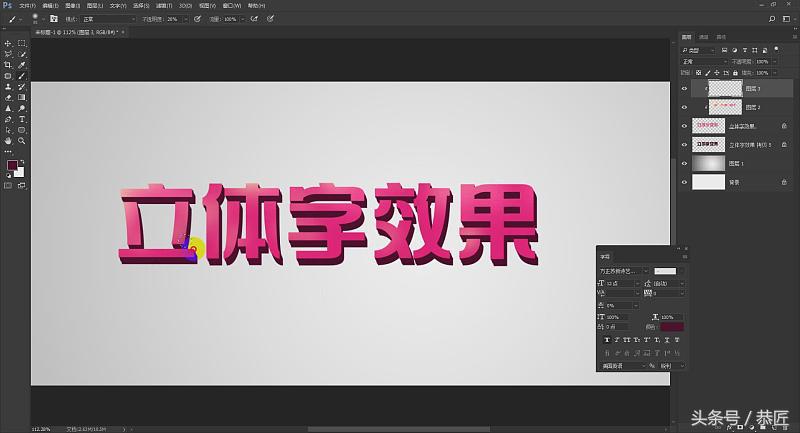Select the Rectangular Marquee tool

[x=21, y=44]
